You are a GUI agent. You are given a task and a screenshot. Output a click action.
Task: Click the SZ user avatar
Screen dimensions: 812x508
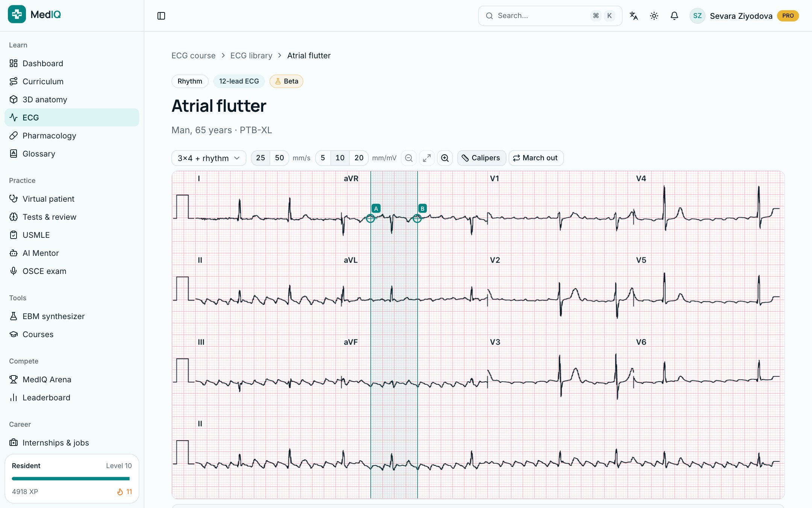(697, 16)
